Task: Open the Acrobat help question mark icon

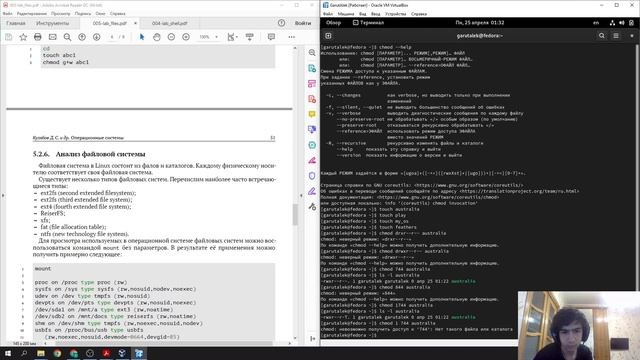Action: click(x=282, y=23)
